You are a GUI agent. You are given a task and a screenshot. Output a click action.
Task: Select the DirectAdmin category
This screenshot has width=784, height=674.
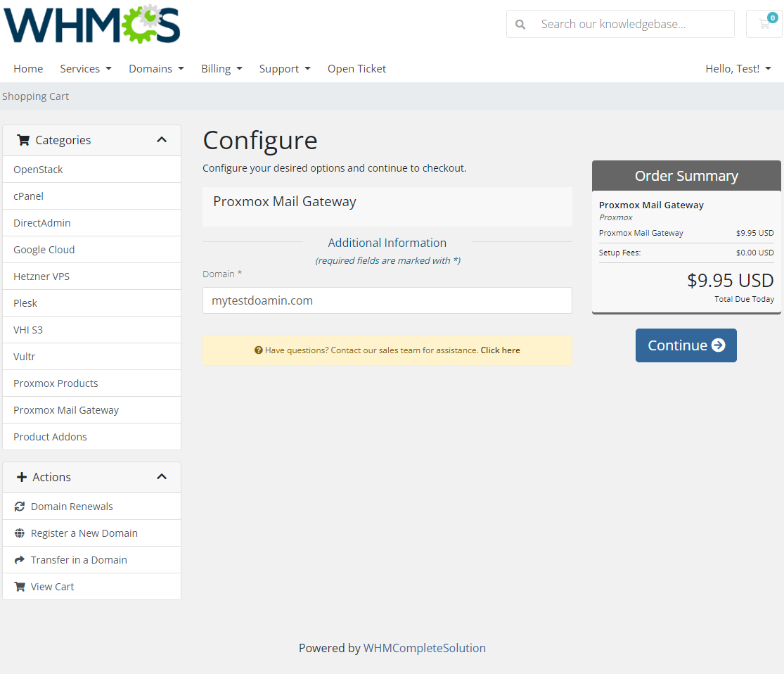click(x=91, y=222)
